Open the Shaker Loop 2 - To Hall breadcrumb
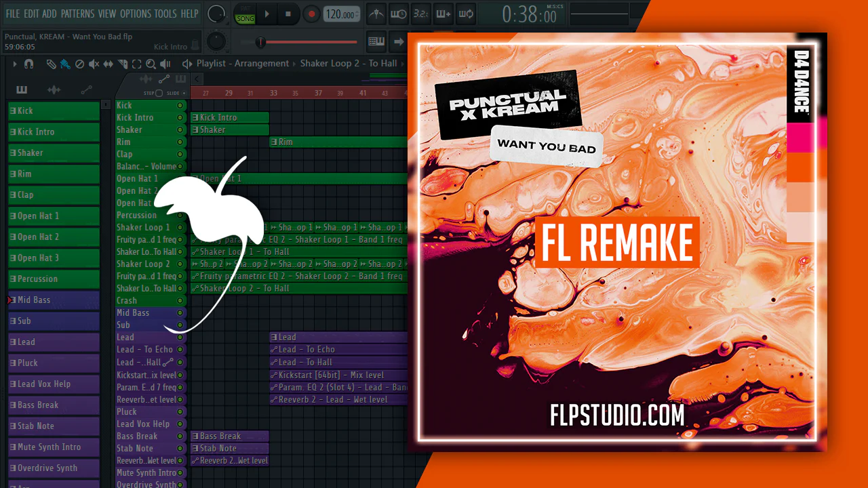 (x=349, y=64)
